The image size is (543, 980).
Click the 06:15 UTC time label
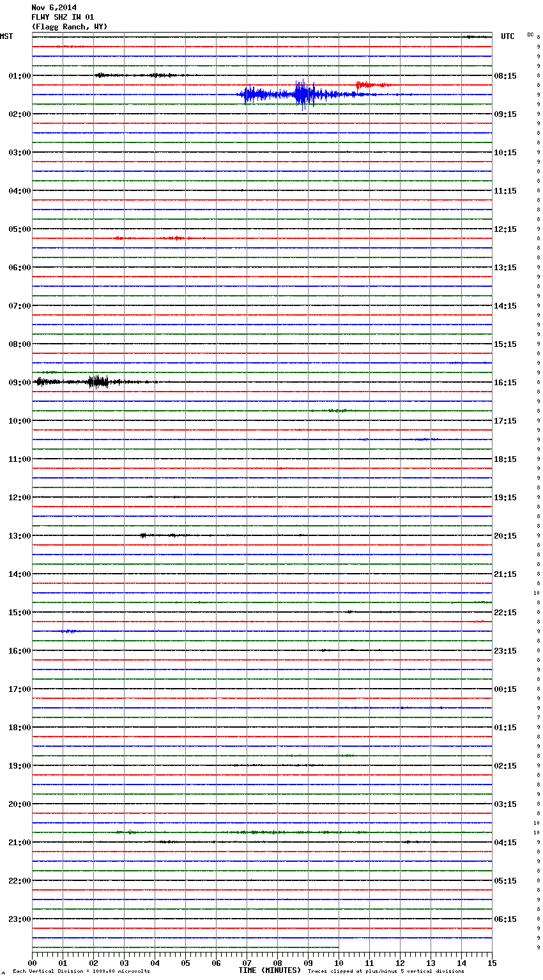click(x=505, y=919)
